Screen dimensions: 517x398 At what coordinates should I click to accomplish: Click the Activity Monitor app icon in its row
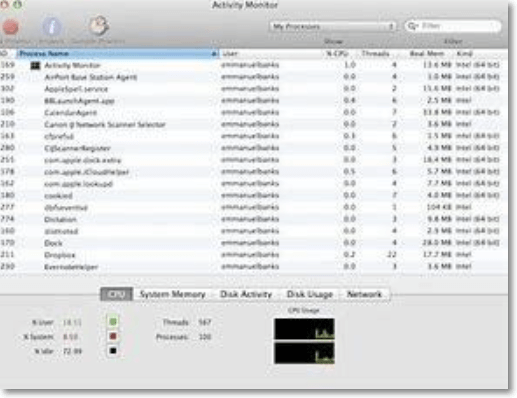[x=35, y=65]
